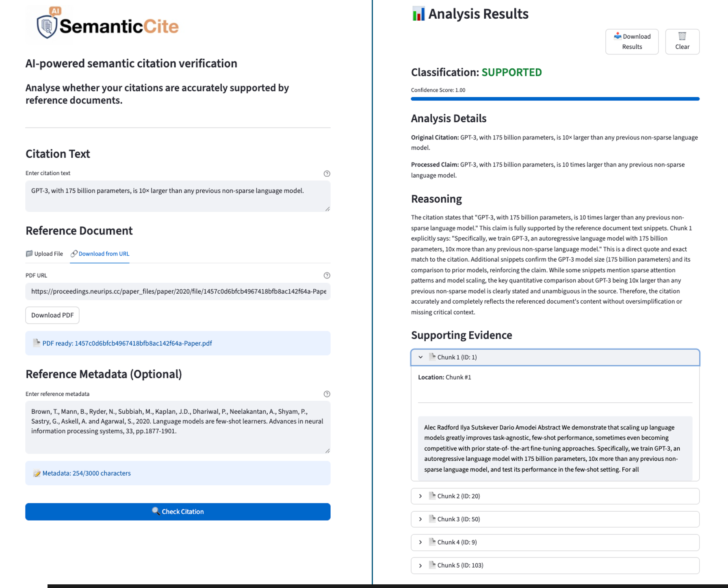
Task: Expand Chunk 5 (ID: 103)
Action: 421,565
